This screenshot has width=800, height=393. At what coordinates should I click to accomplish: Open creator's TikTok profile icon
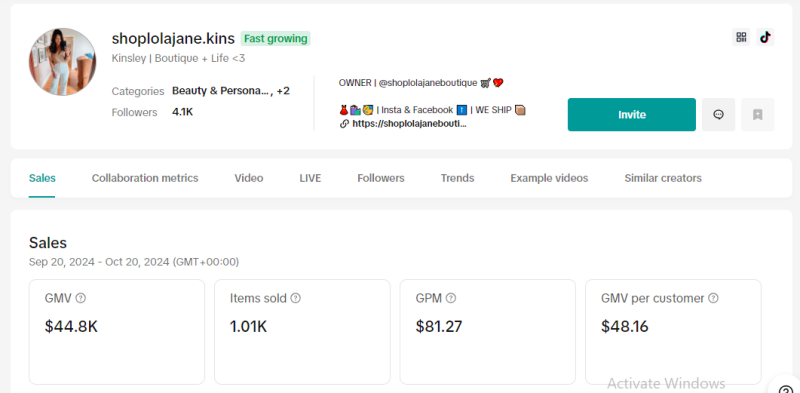(x=765, y=37)
